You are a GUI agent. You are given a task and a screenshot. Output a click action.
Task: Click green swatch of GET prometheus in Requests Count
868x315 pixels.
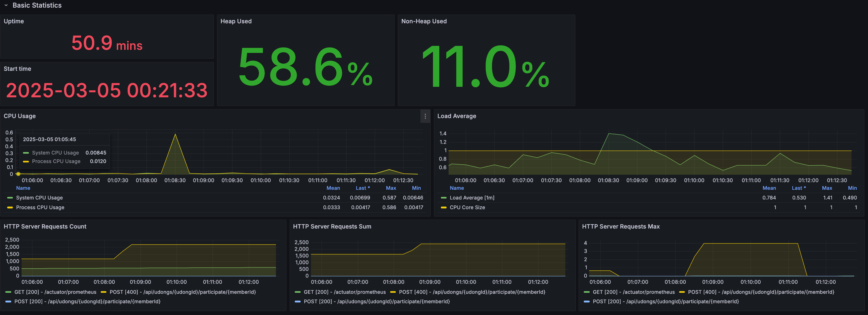(9, 292)
